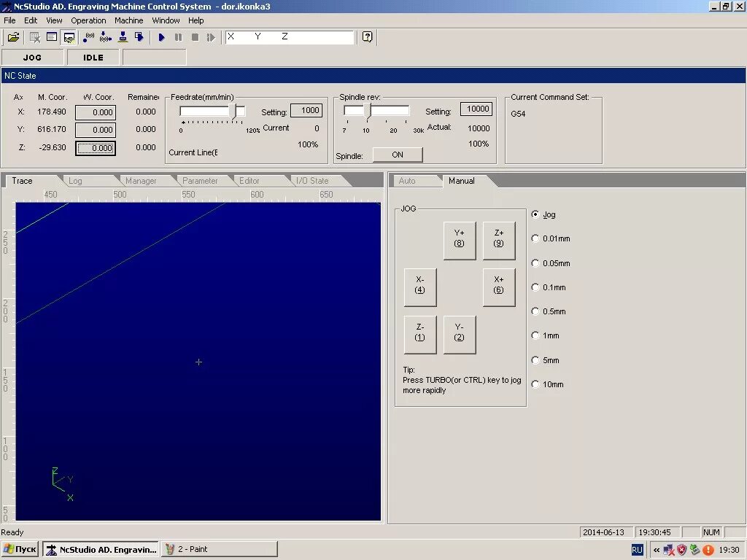Image resolution: width=747 pixels, height=560 pixels.
Task: Click the tool-on-workpiece toolbar icon
Action: click(123, 37)
